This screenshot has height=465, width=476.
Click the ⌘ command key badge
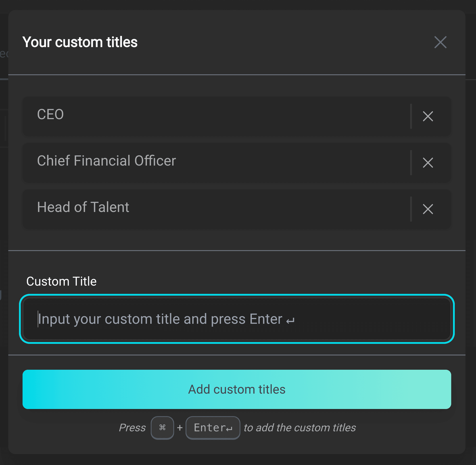(x=162, y=428)
